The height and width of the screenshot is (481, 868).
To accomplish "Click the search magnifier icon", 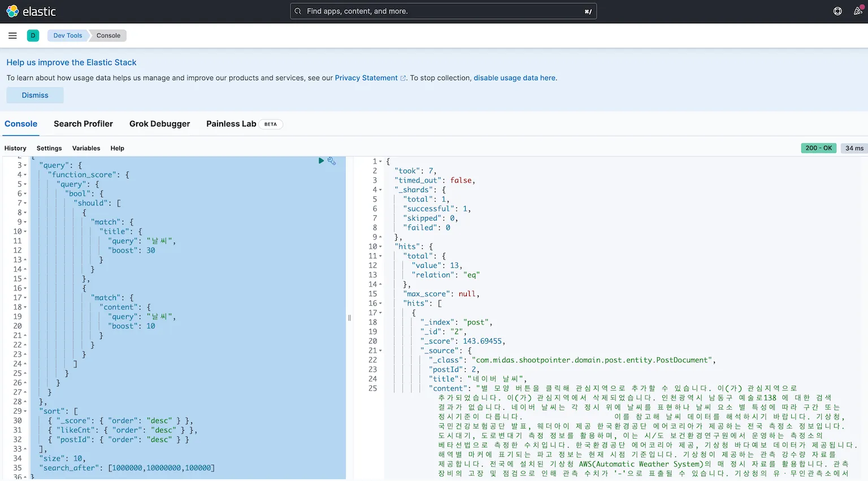I will tap(298, 11).
